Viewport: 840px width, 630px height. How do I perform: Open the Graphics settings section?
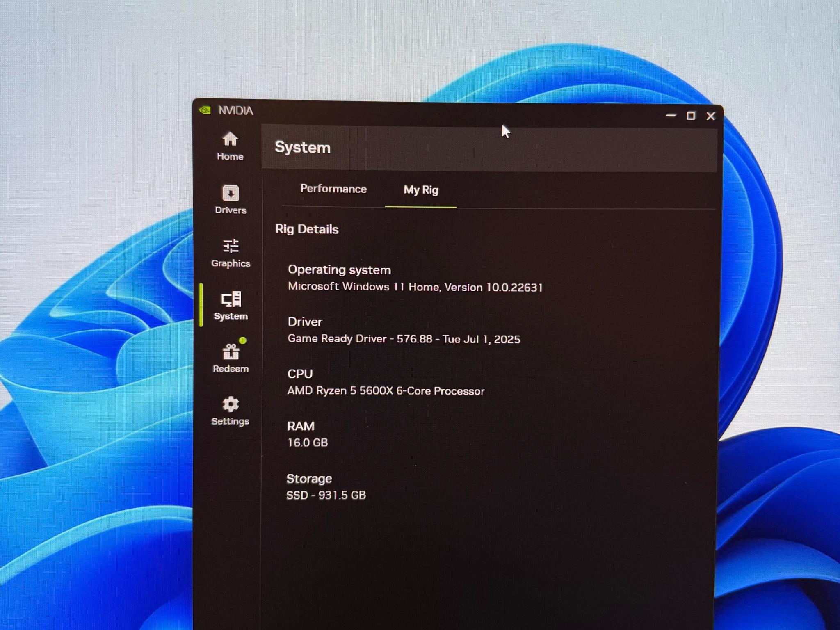point(231,253)
